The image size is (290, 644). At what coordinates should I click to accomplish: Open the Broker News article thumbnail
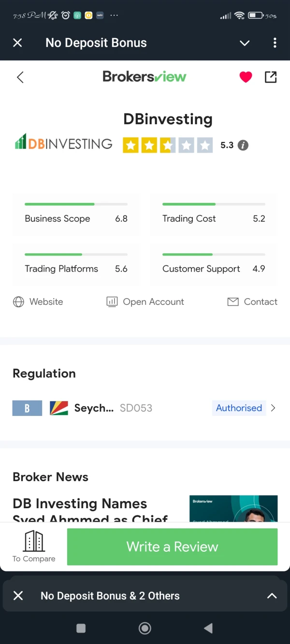pos(233,508)
